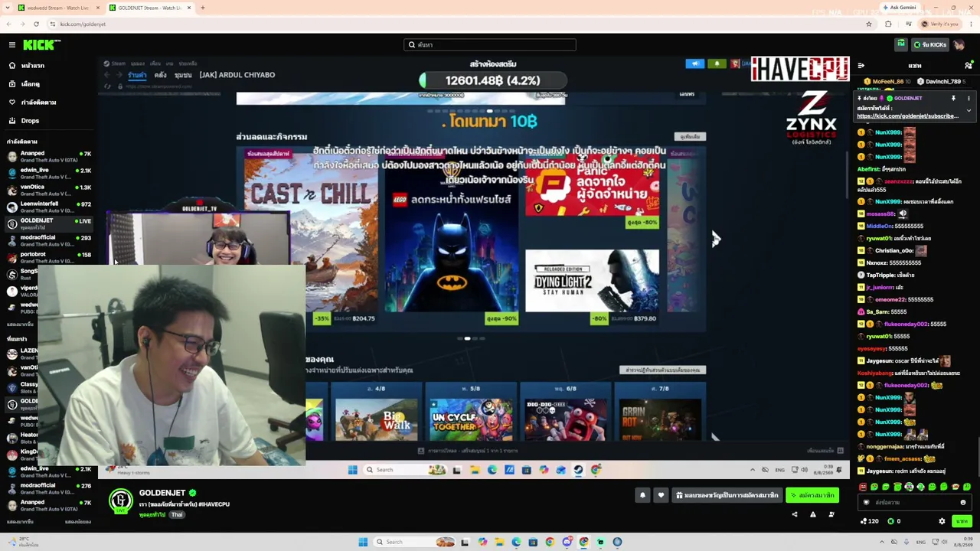Select Steam Store tab (ร้านค้า) in the stream
The image size is (980, 551).
click(137, 75)
